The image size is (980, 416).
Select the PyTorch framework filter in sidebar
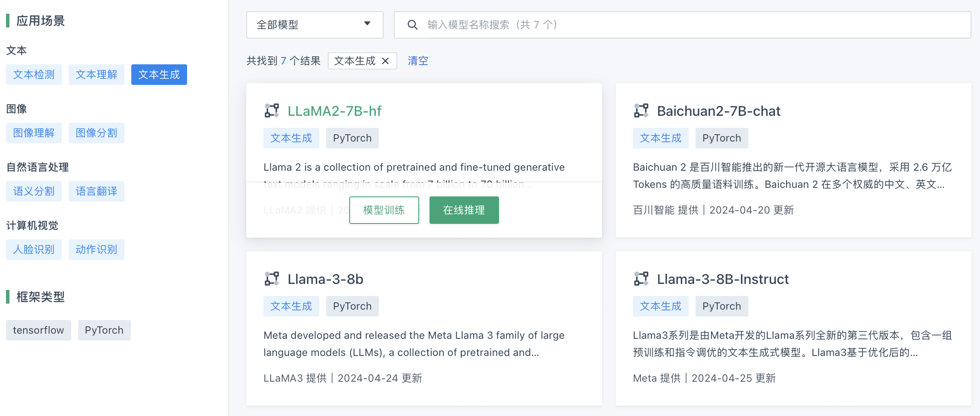[104, 330]
